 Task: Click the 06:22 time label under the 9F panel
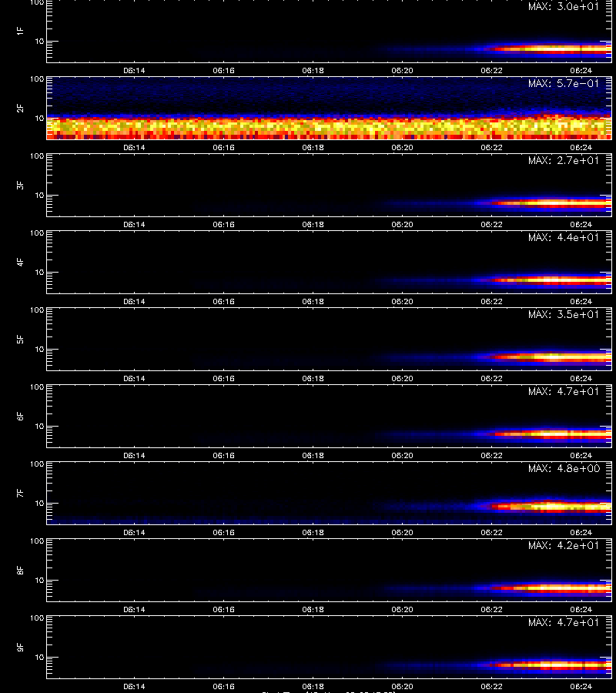click(491, 686)
